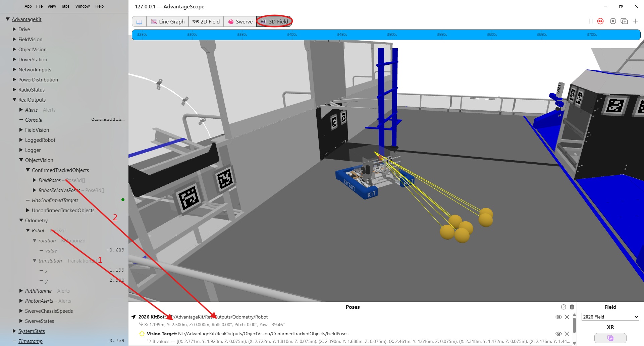The width and height of the screenshot is (644, 346).
Task: Expand the RadioStatus node
Action: click(14, 90)
